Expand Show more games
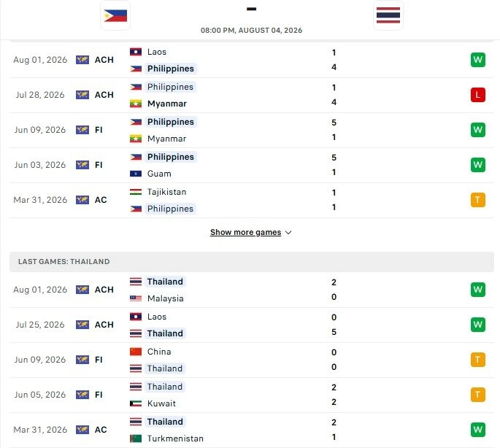 point(245,233)
